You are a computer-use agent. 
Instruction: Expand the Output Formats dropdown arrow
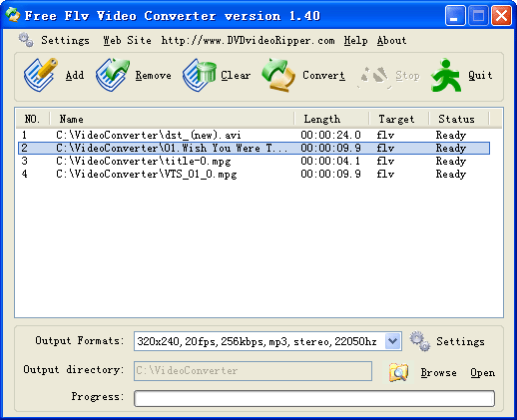(393, 341)
